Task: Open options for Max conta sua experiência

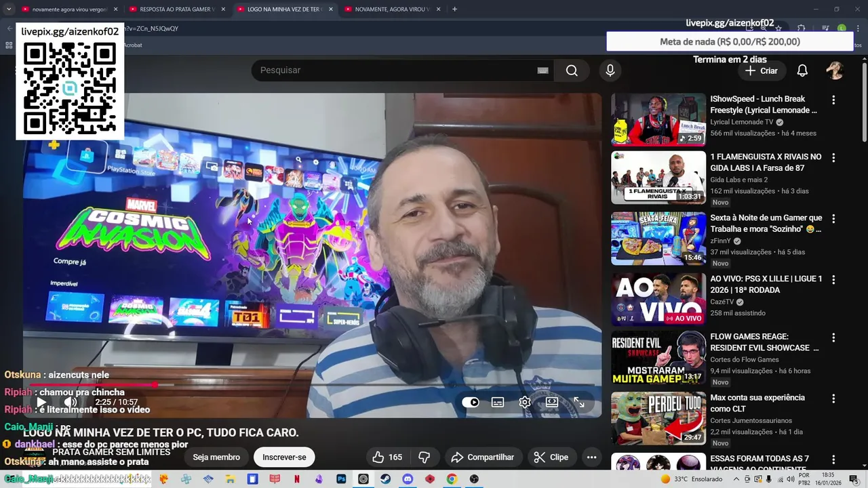Action: pos(833,398)
